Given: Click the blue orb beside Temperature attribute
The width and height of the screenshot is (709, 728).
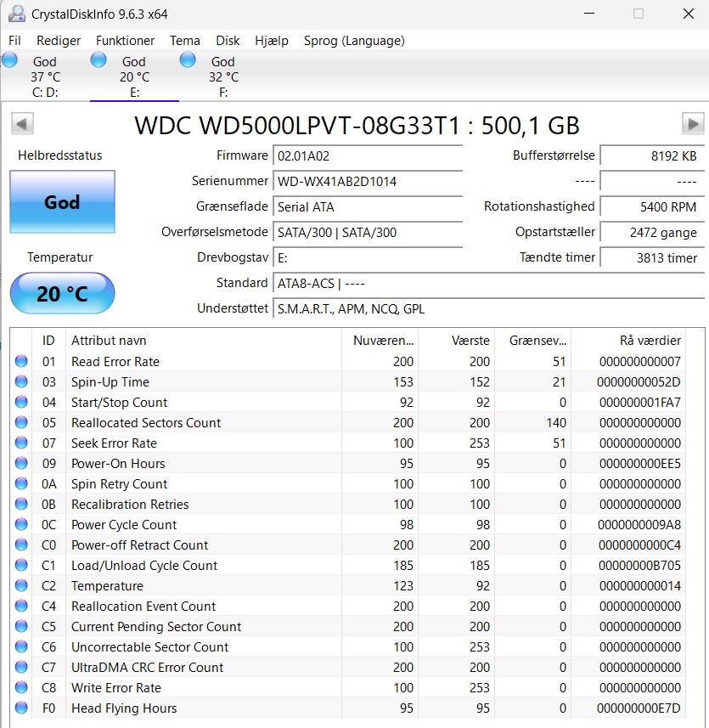Looking at the screenshot, I should (x=21, y=586).
